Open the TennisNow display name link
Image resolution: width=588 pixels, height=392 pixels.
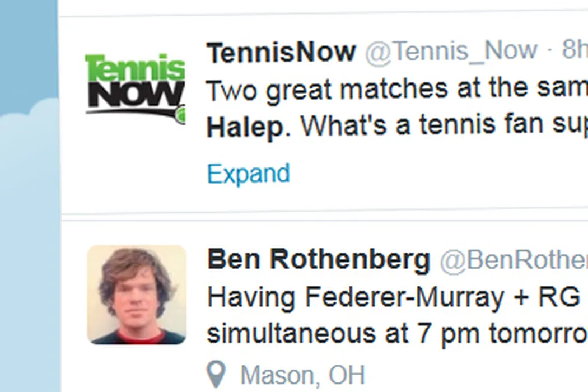pyautogui.click(x=281, y=52)
